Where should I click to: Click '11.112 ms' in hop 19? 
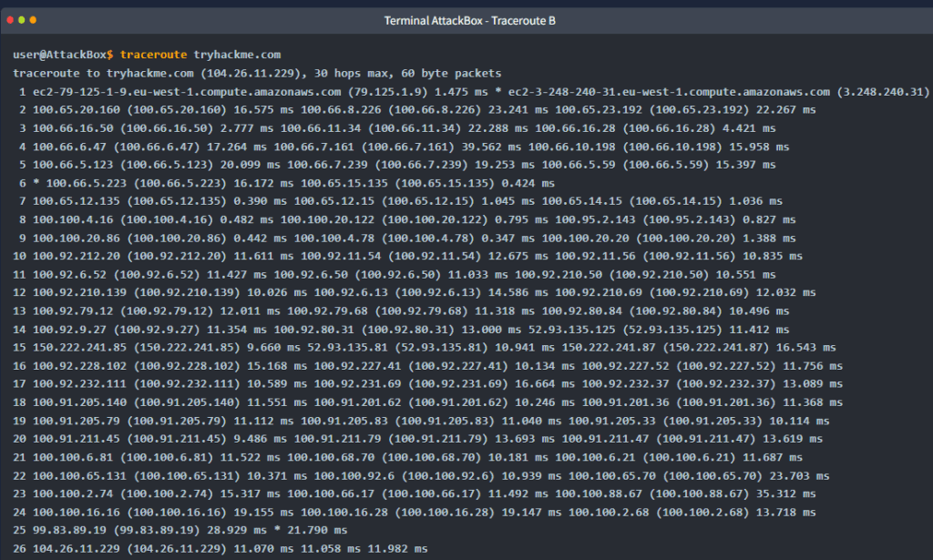click(x=263, y=421)
